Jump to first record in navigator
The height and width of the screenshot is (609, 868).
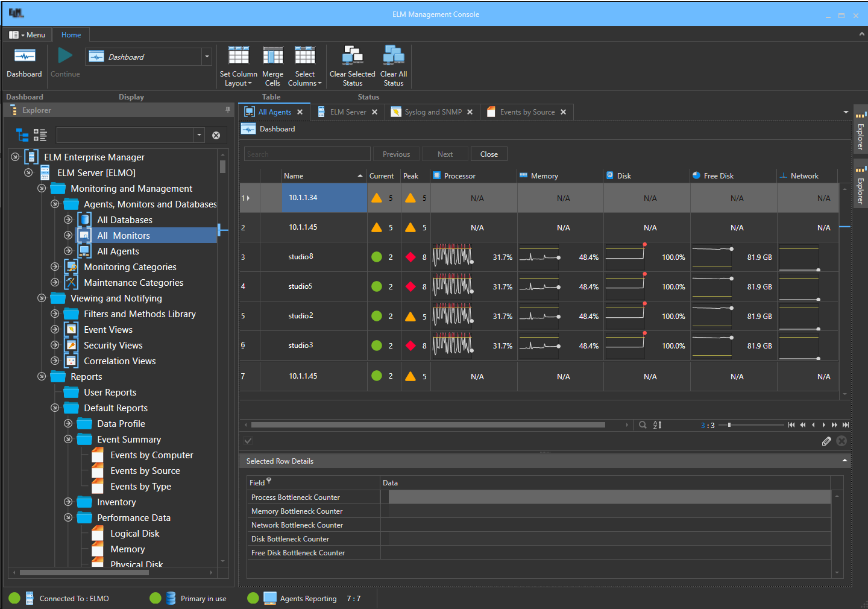[791, 425]
